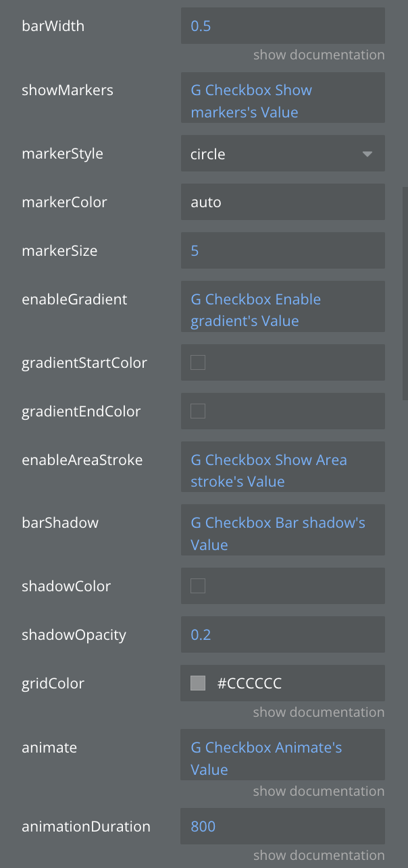Show documentation for animate

tap(319, 791)
